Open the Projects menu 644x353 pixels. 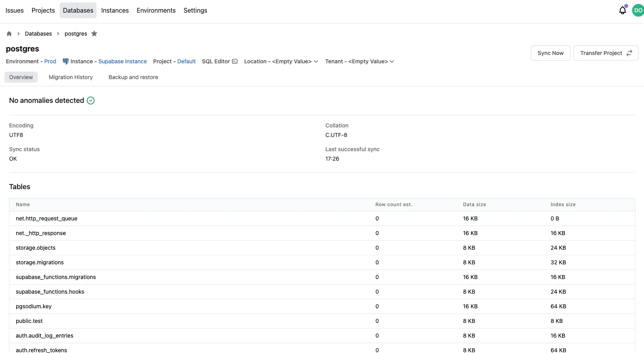[43, 10]
